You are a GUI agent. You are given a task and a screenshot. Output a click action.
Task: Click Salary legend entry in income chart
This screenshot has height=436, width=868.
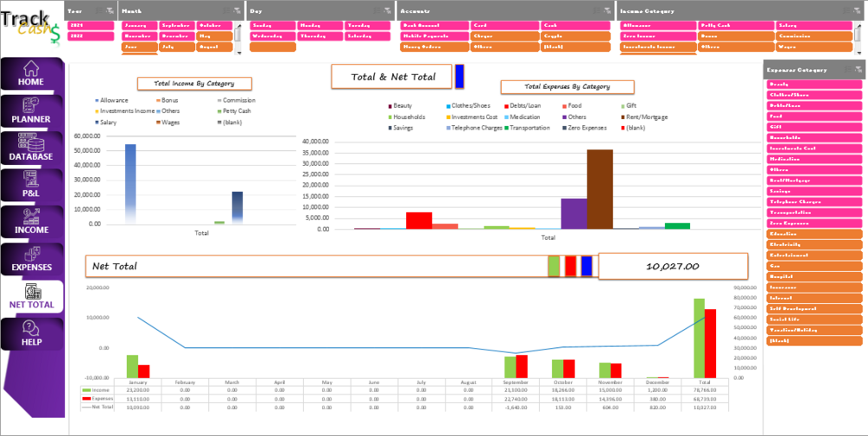[105, 123]
